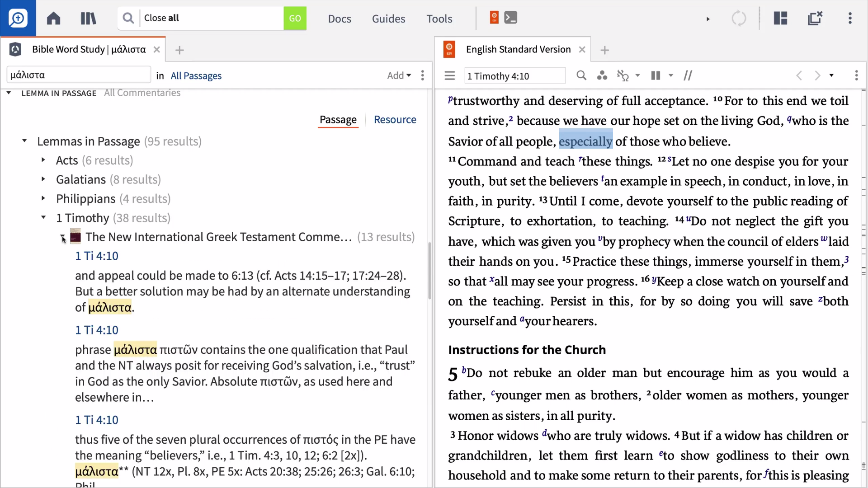Switch to the Passage view

[x=338, y=120]
